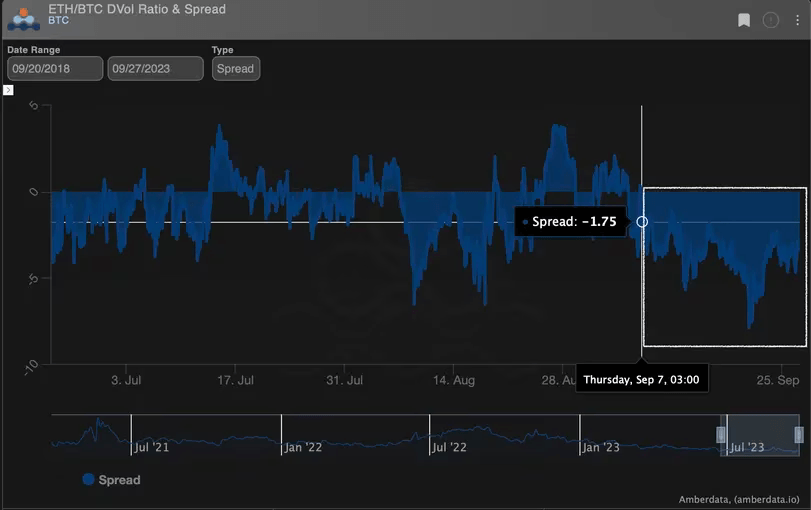Open the Type dropdown showing Spread
The height and width of the screenshot is (510, 811).
pos(236,68)
